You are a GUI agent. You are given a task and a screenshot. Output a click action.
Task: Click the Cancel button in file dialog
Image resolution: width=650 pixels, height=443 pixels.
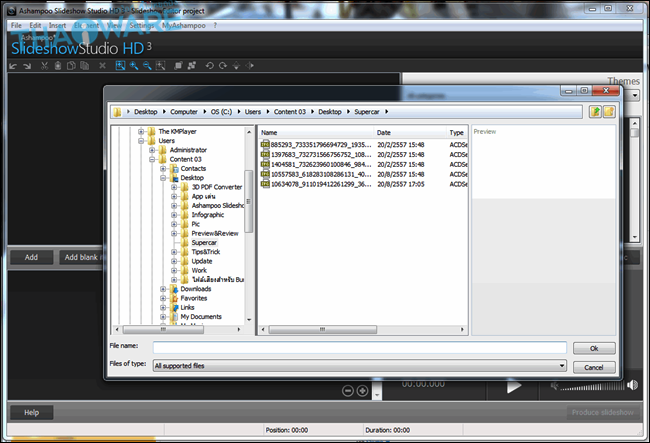[594, 368]
